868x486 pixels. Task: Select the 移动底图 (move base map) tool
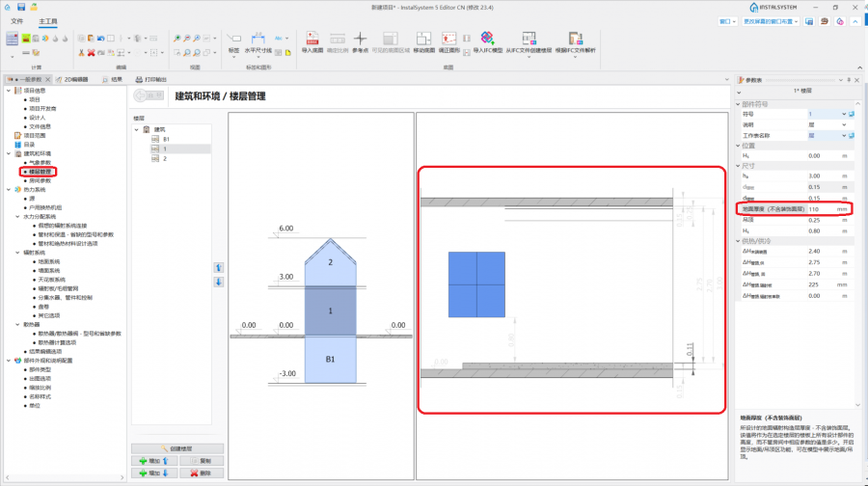point(423,41)
